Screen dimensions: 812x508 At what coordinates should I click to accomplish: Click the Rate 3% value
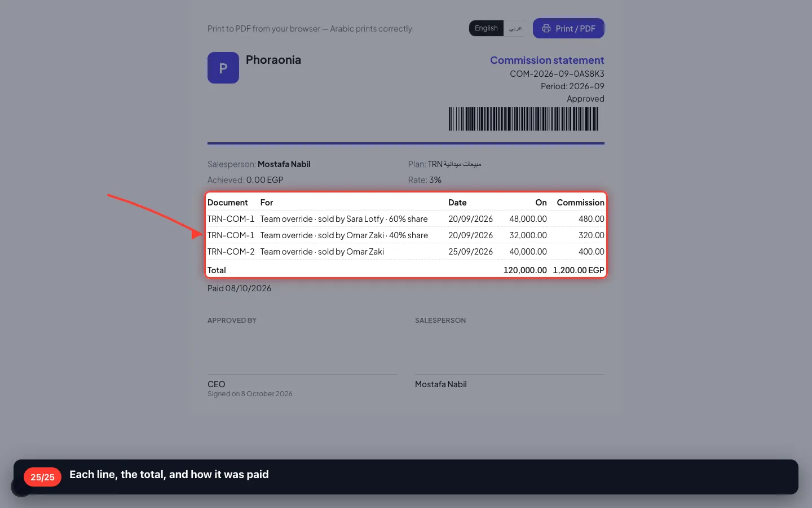tap(435, 180)
